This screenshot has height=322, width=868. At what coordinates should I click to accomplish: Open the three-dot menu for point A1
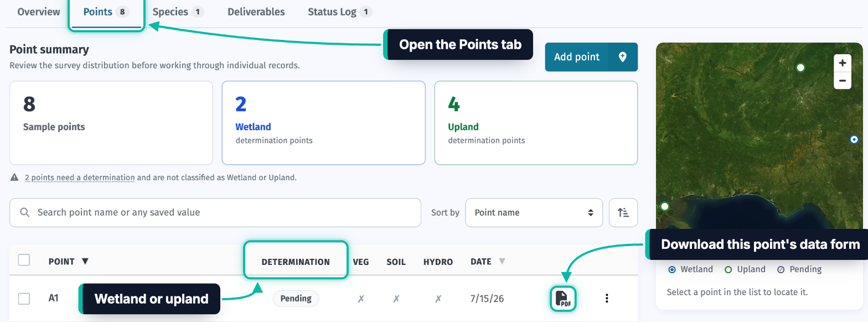tap(607, 299)
